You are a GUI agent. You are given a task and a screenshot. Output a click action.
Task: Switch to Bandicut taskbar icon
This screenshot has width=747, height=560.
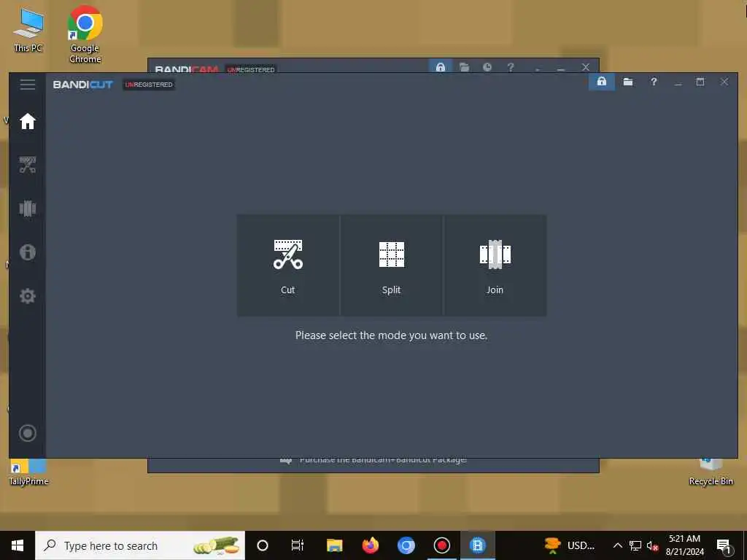click(477, 545)
